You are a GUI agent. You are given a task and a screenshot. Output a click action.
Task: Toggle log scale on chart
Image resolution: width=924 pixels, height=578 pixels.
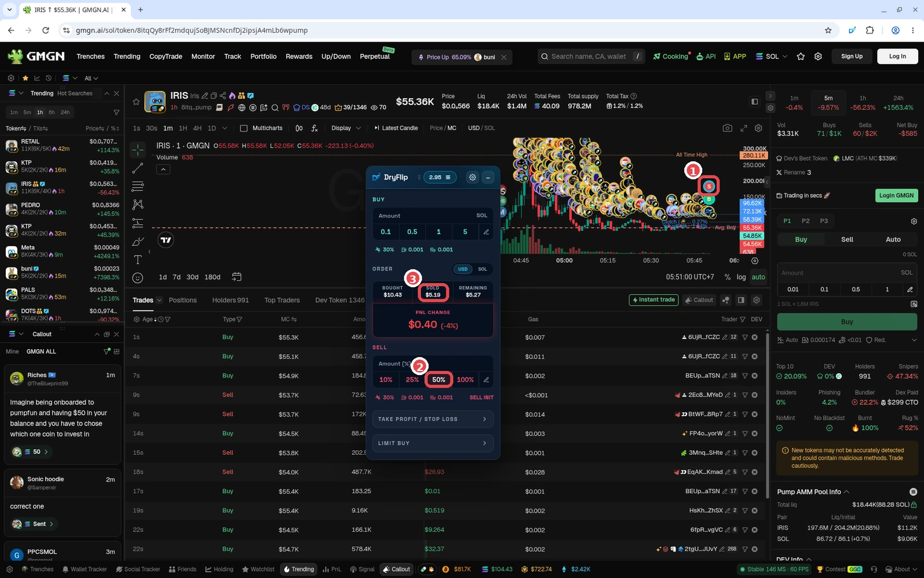pyautogui.click(x=741, y=277)
